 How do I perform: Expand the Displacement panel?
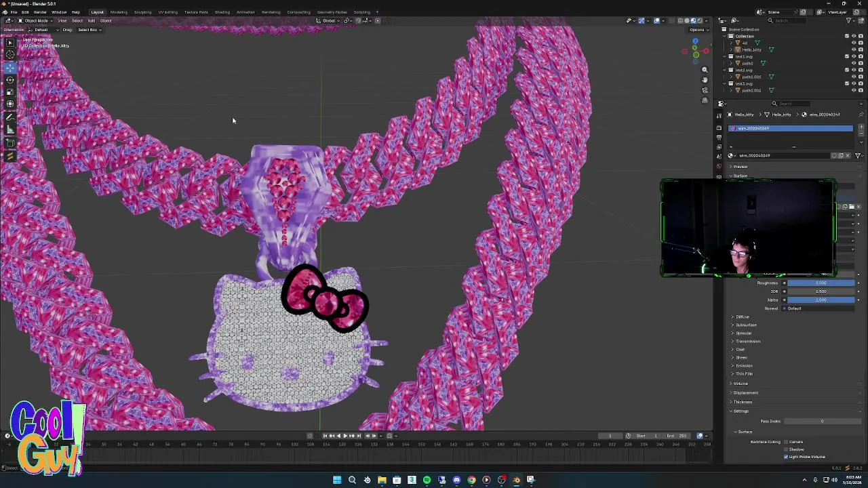point(744,392)
